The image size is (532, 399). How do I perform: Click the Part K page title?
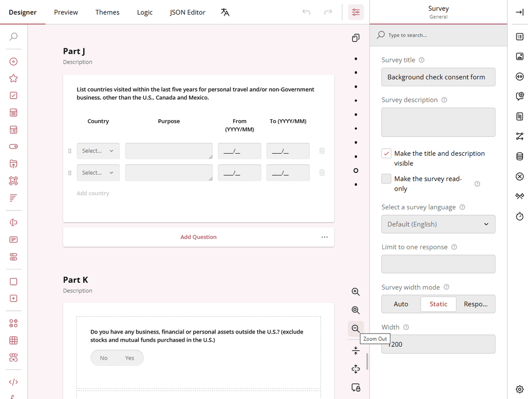click(75, 280)
